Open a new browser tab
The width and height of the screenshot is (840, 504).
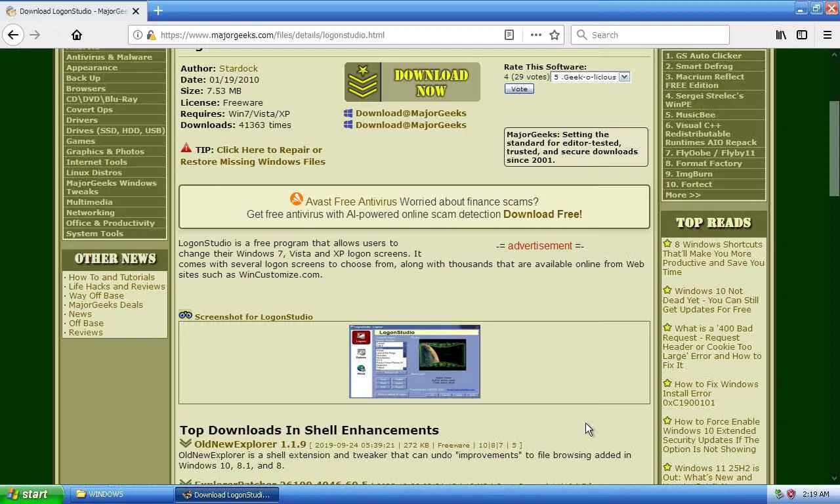[158, 10]
